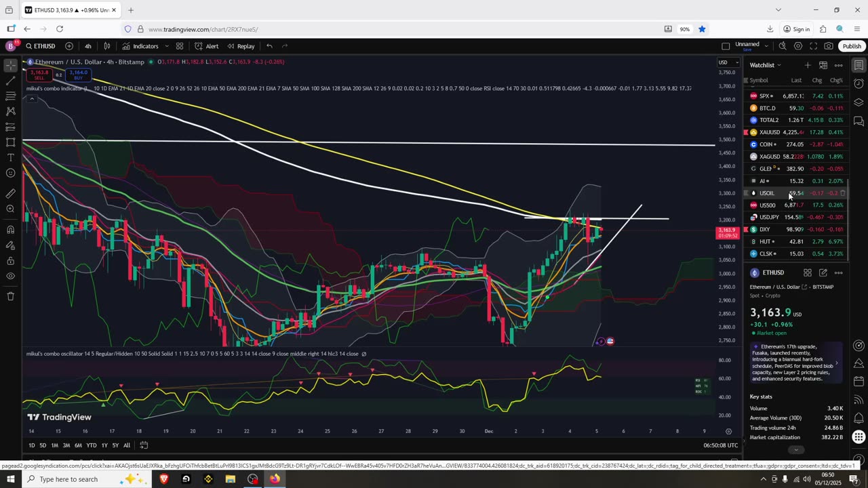
Task: Enter fullscreen chart mode
Action: coord(813,46)
